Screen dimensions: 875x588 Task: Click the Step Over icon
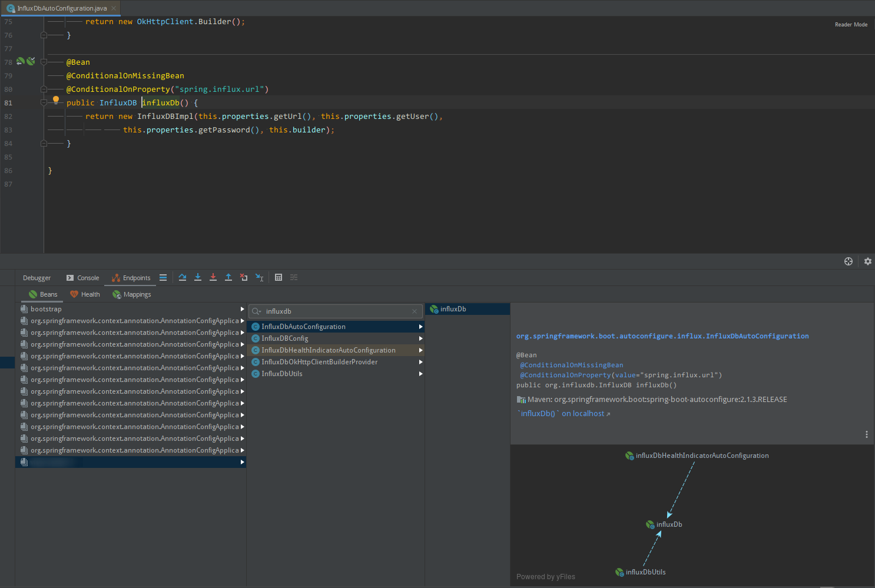(183, 277)
